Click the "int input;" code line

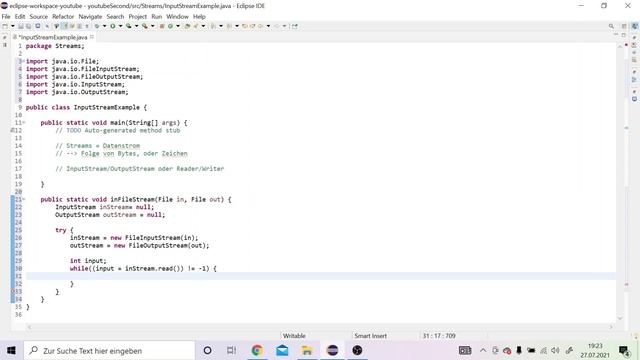tap(88, 260)
